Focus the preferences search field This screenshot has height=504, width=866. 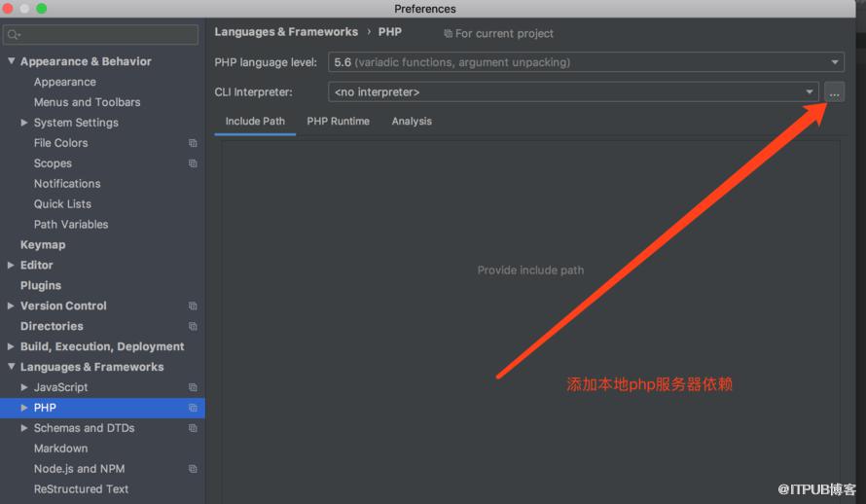click(x=100, y=35)
